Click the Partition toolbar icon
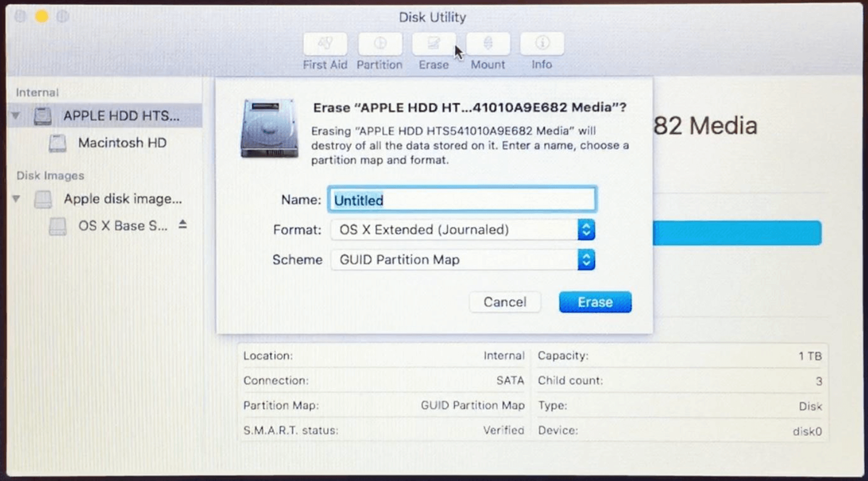Viewport: 868px width, 481px height. (x=380, y=44)
